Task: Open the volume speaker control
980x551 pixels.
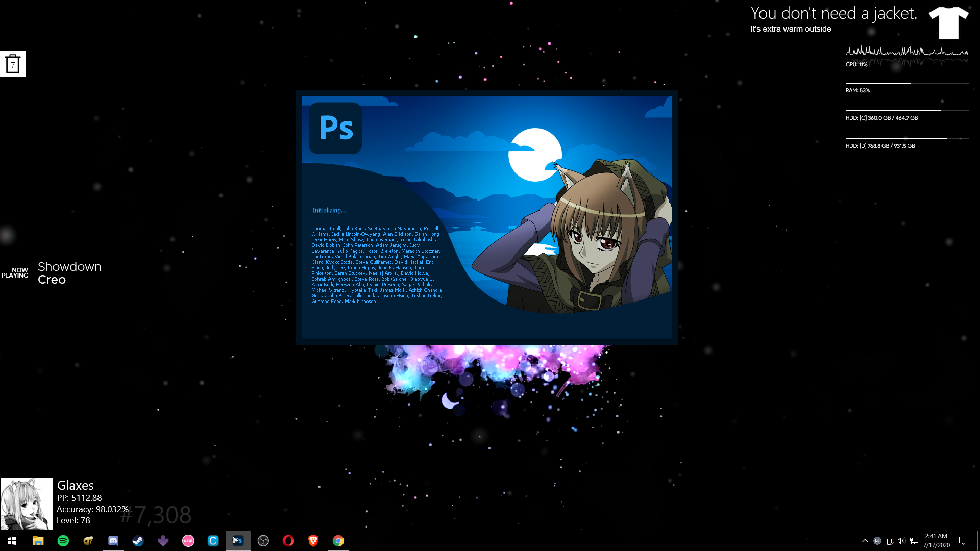Action: click(901, 541)
